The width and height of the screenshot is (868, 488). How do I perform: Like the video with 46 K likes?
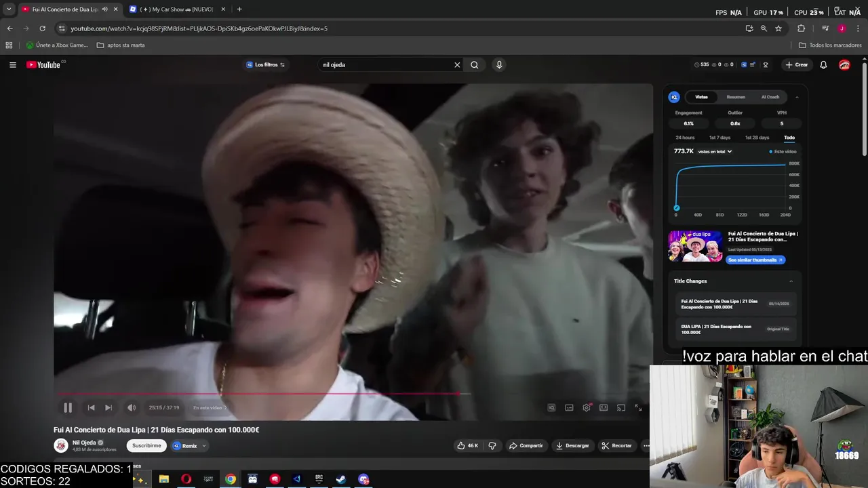pyautogui.click(x=467, y=445)
